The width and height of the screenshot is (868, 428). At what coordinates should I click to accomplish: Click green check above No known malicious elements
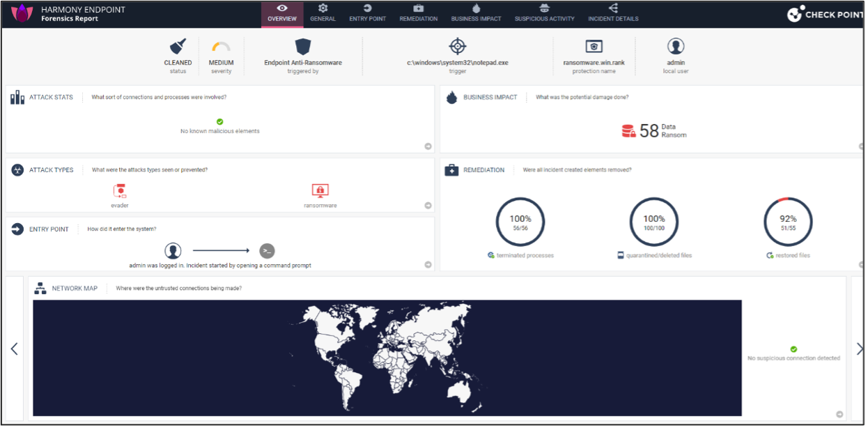(220, 122)
